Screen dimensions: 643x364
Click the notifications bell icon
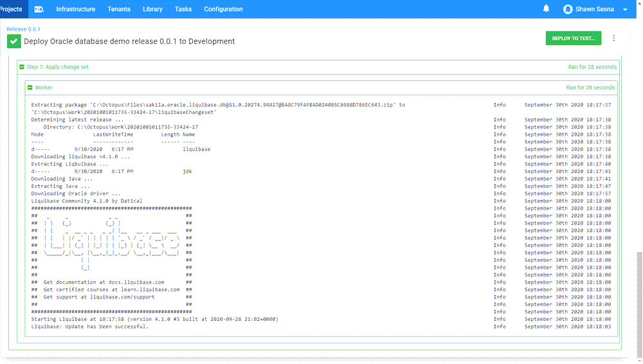coord(546,9)
